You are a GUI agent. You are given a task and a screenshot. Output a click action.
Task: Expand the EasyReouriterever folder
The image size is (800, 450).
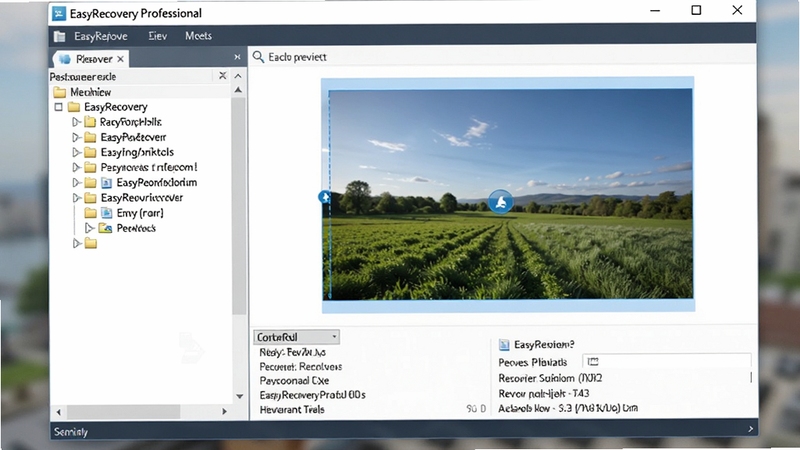point(76,197)
